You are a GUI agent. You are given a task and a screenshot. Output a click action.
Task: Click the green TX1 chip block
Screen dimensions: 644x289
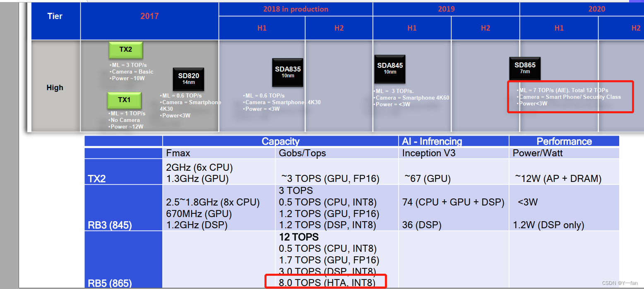(x=125, y=100)
